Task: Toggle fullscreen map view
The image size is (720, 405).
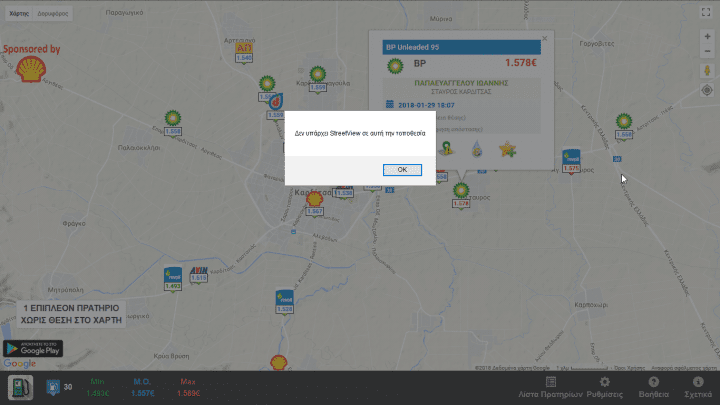Action: click(x=706, y=12)
